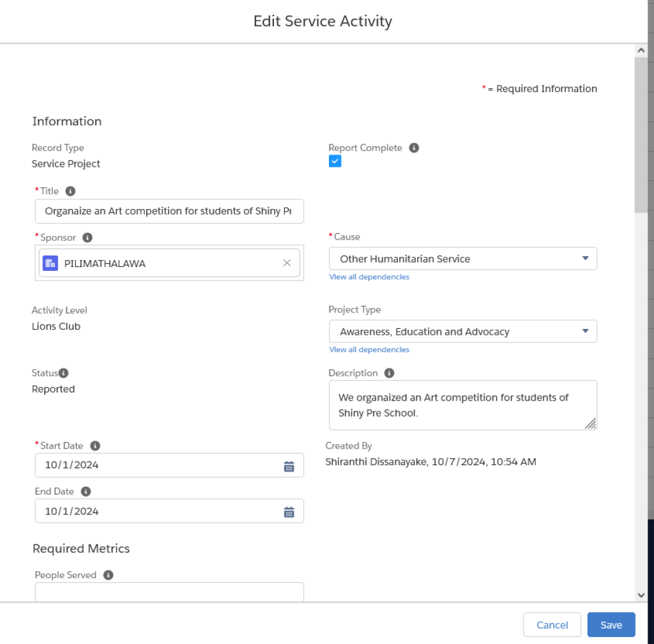Click the People Served info icon
This screenshot has width=654, height=644.
pyautogui.click(x=109, y=575)
